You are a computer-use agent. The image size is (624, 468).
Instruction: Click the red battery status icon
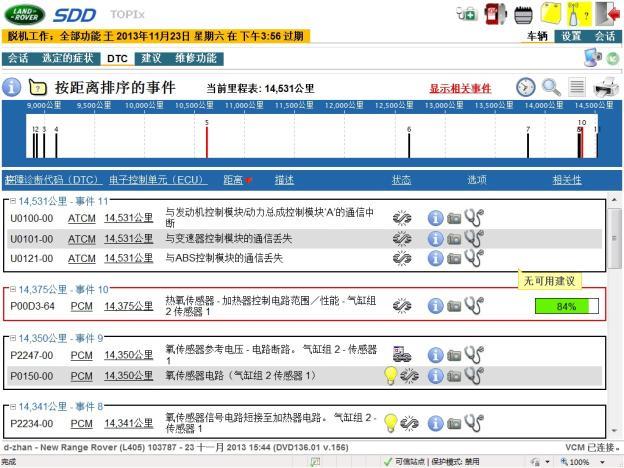(x=495, y=14)
